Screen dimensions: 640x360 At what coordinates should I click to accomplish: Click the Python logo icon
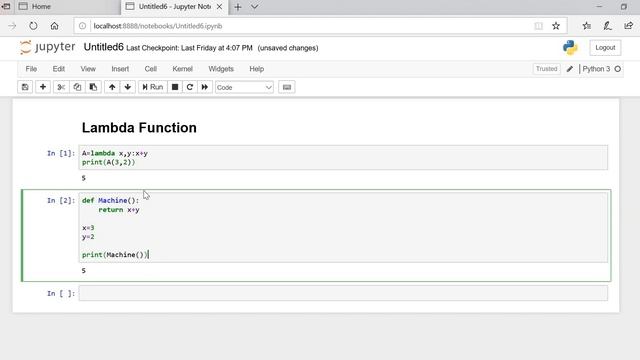click(x=570, y=48)
